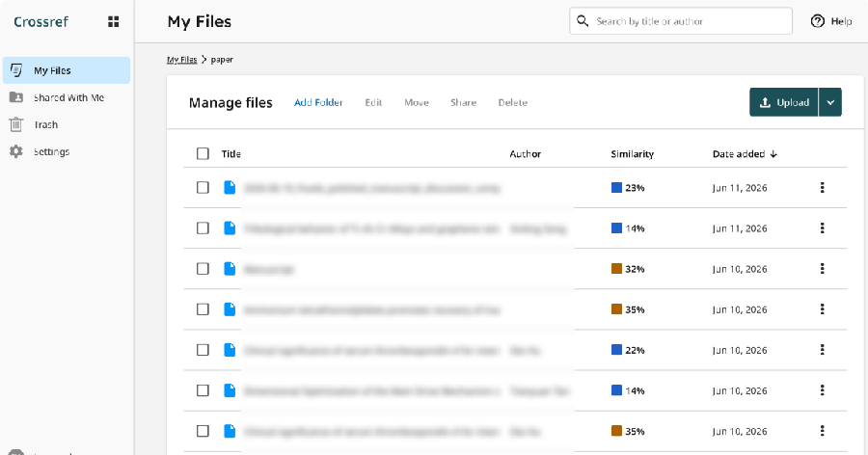Viewport: 868px width, 455px height.
Task: Open the Crossref apps grid icon
Action: point(114,21)
